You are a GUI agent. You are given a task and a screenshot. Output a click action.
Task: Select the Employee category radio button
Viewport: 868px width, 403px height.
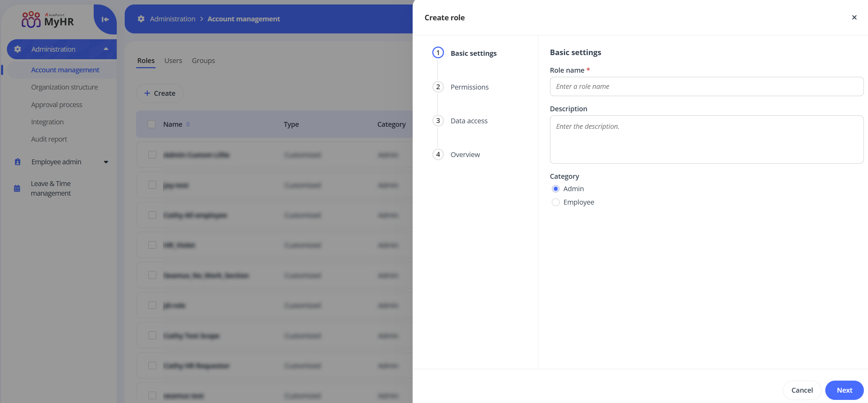(x=555, y=202)
